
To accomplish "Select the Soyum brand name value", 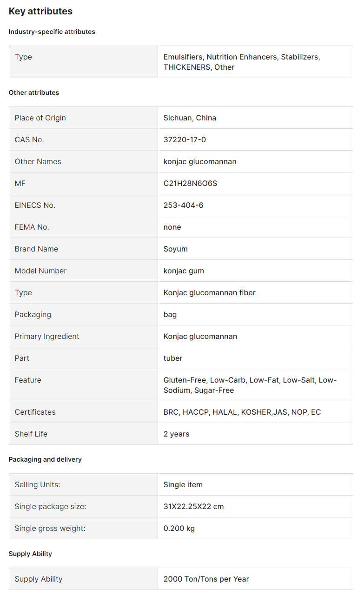I will (176, 249).
